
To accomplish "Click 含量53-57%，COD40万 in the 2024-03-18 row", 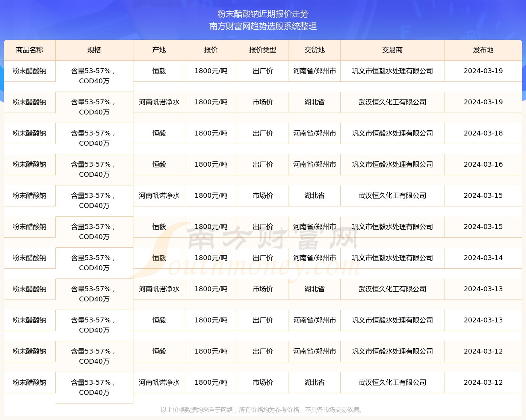I will [x=94, y=138].
